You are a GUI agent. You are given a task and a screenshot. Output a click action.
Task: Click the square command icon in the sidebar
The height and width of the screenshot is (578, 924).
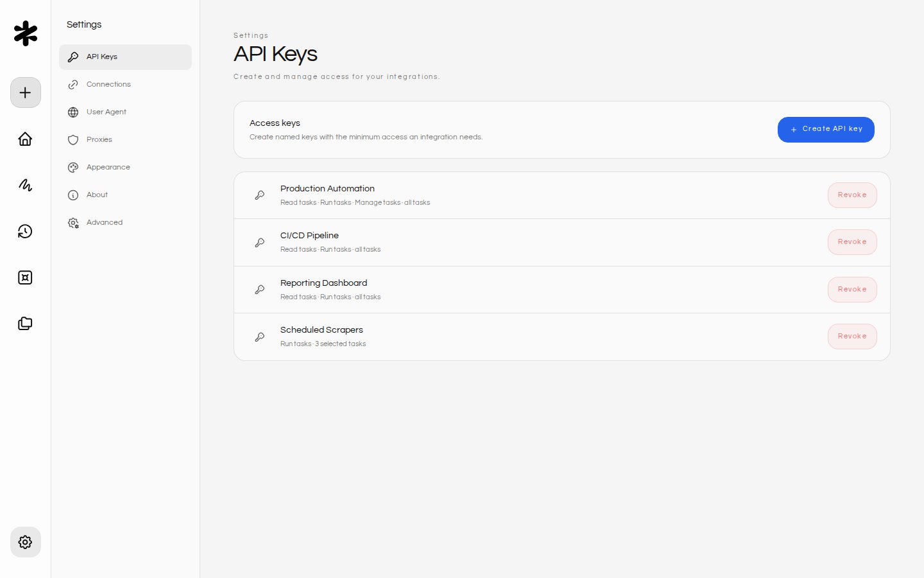tap(26, 277)
